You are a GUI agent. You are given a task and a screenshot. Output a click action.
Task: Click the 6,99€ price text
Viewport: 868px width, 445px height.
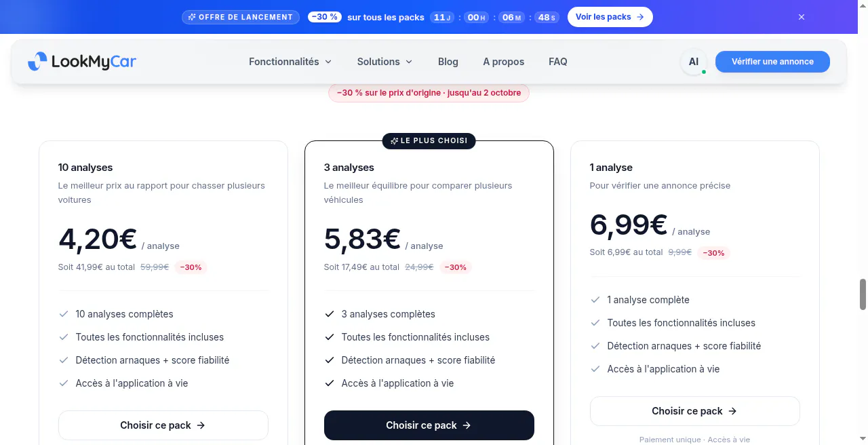click(x=629, y=225)
